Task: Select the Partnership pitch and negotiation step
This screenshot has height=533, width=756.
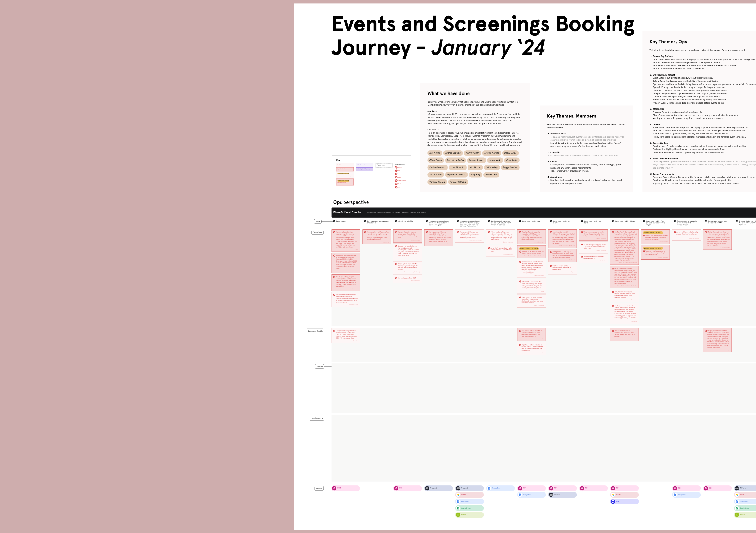Action: [378, 222]
